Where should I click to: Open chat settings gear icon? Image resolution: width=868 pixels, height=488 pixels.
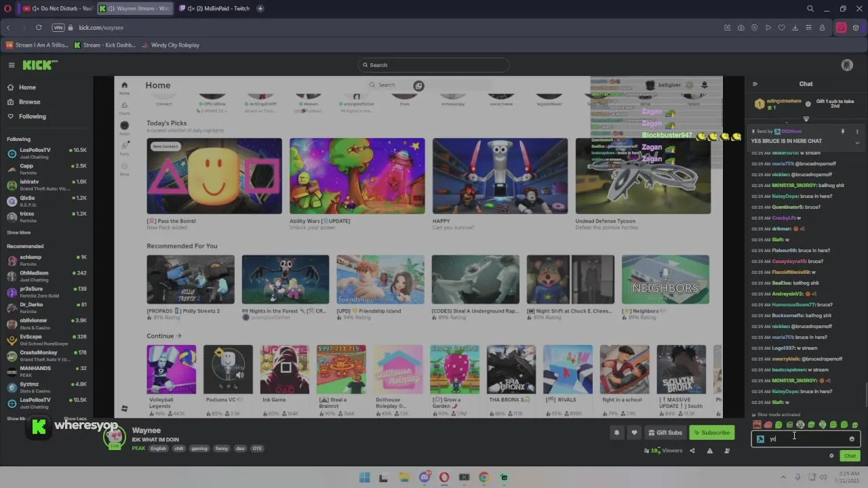831,456
